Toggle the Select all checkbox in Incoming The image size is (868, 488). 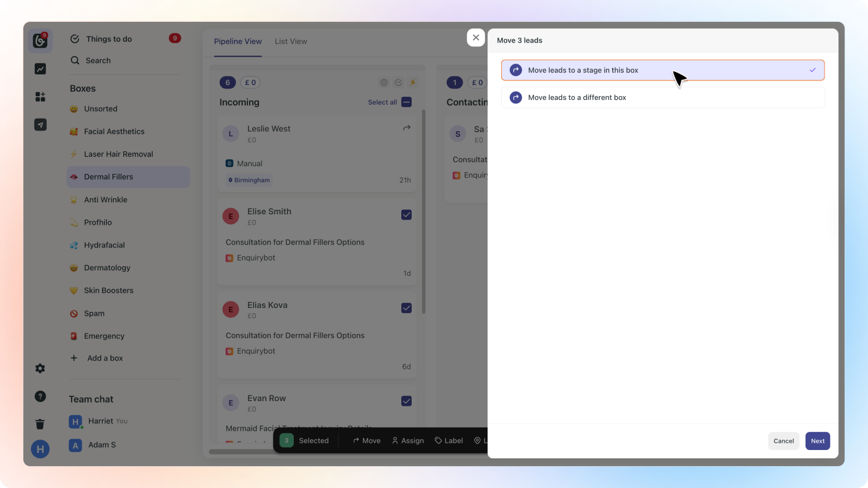(406, 102)
